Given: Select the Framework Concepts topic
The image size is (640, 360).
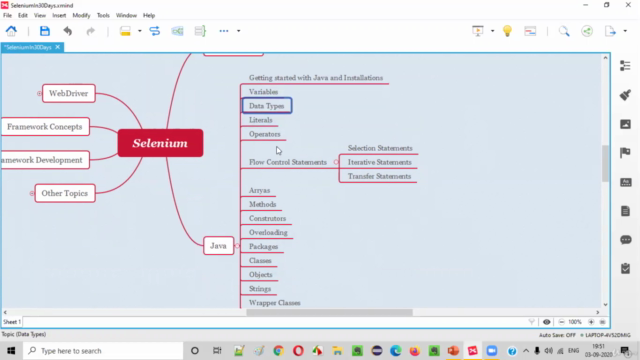Looking at the screenshot, I should [x=44, y=127].
